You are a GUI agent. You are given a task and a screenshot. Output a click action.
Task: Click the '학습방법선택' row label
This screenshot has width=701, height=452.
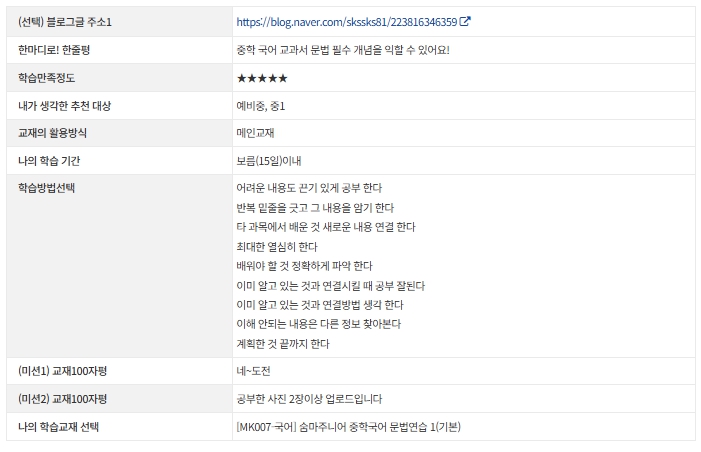46,187
